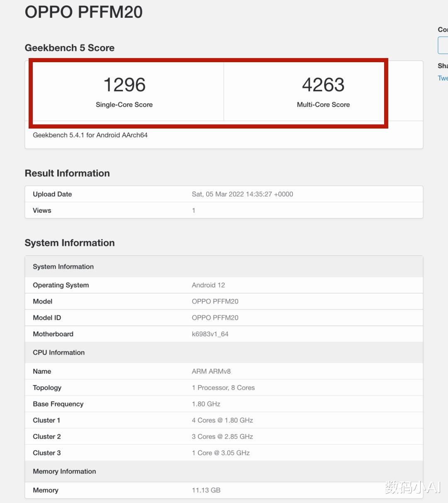Select the single-core score 1296
448x503 pixels.
(124, 85)
